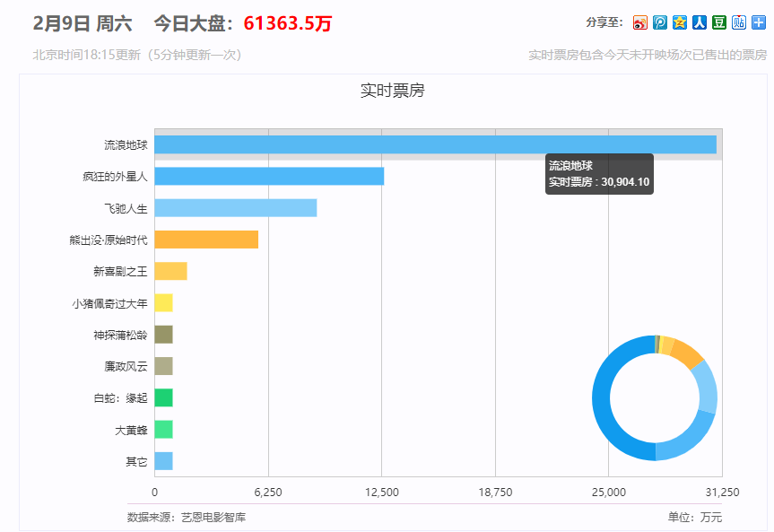Image resolution: width=774 pixels, height=532 pixels.
Task: Click the 流浪地球 bar in chart
Action: 435,144
